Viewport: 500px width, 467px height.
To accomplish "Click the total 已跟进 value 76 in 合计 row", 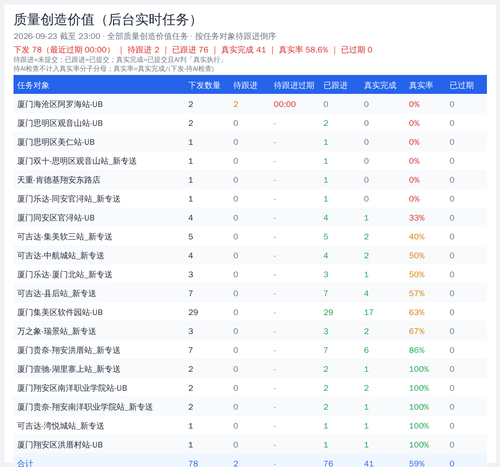I will pyautogui.click(x=328, y=463).
